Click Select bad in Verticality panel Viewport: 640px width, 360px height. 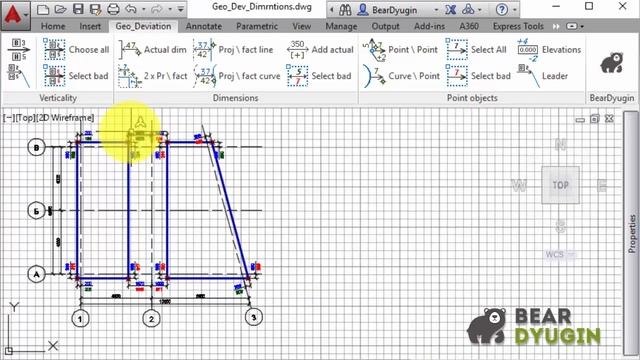click(x=77, y=76)
